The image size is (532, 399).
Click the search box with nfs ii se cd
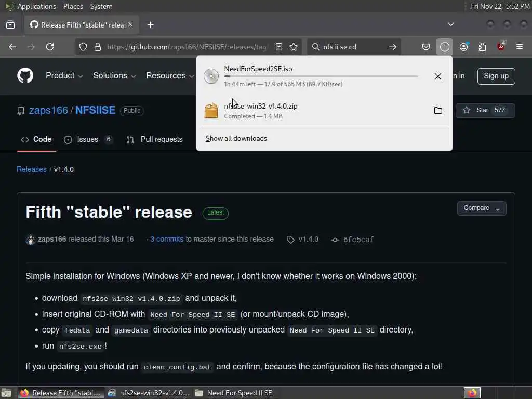(x=353, y=47)
